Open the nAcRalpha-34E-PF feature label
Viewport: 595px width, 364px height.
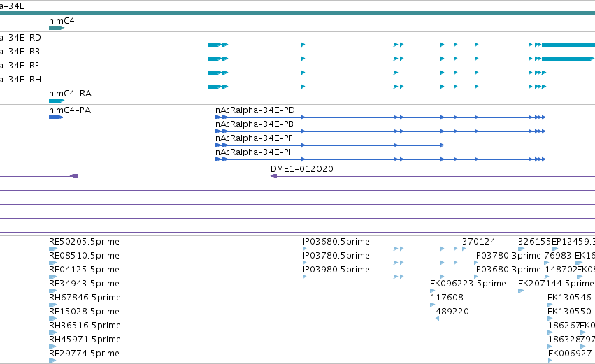click(254, 138)
